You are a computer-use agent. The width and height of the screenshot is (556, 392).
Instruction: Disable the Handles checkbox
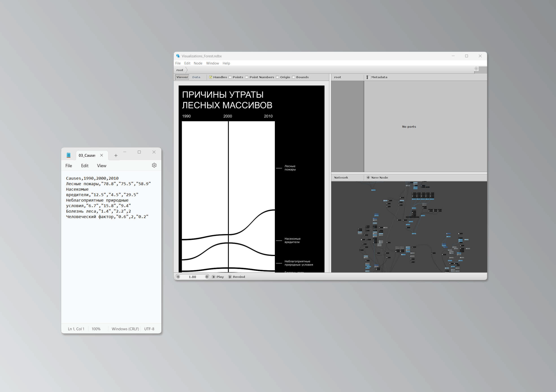pos(211,77)
